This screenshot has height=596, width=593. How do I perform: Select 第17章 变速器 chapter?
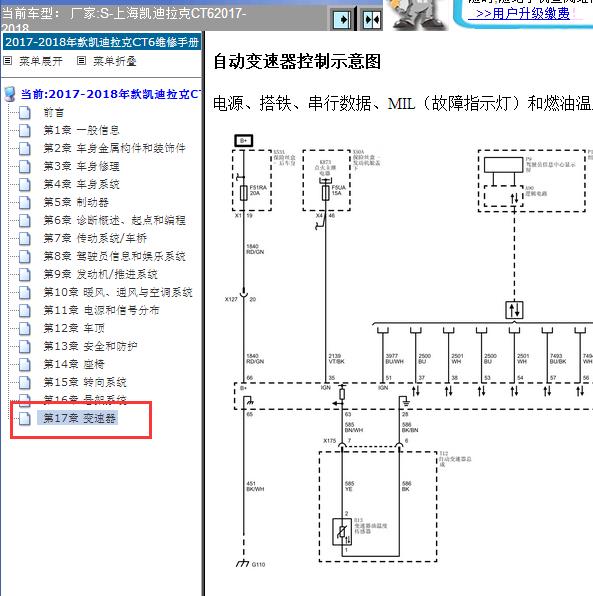pyautogui.click(x=78, y=418)
